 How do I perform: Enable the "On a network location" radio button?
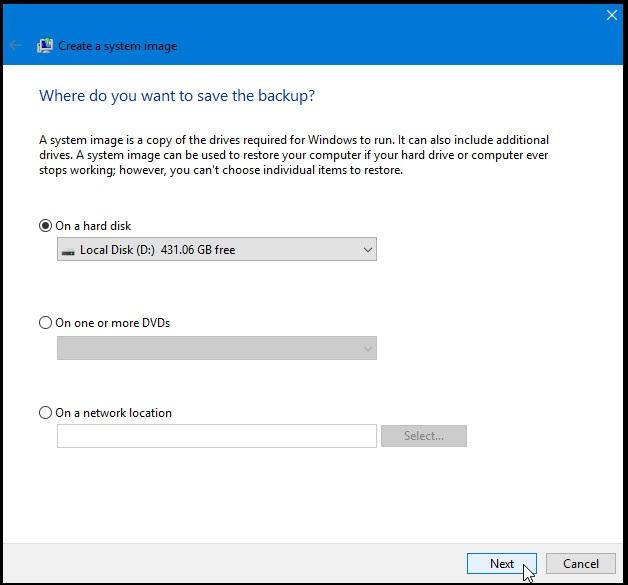[45, 412]
